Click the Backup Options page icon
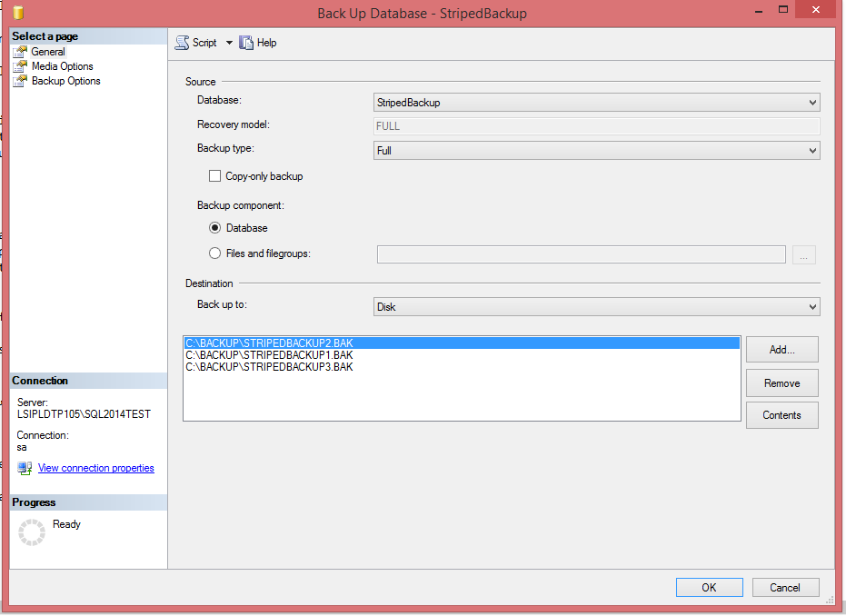 tap(20, 80)
